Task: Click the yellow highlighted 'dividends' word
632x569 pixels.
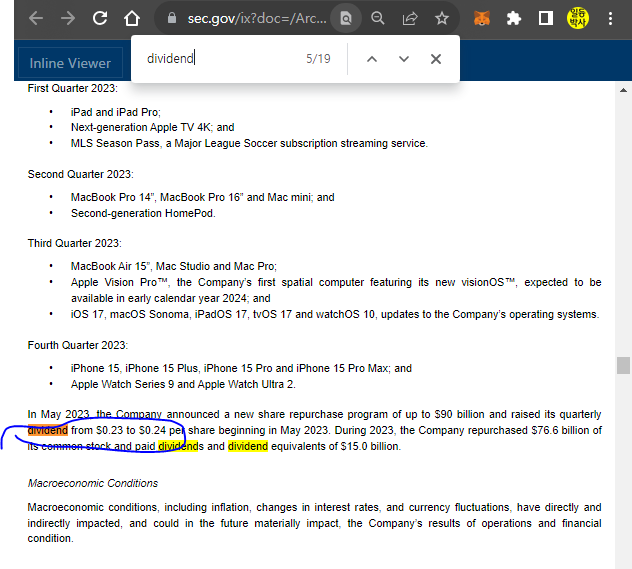Action: [x=181, y=446]
